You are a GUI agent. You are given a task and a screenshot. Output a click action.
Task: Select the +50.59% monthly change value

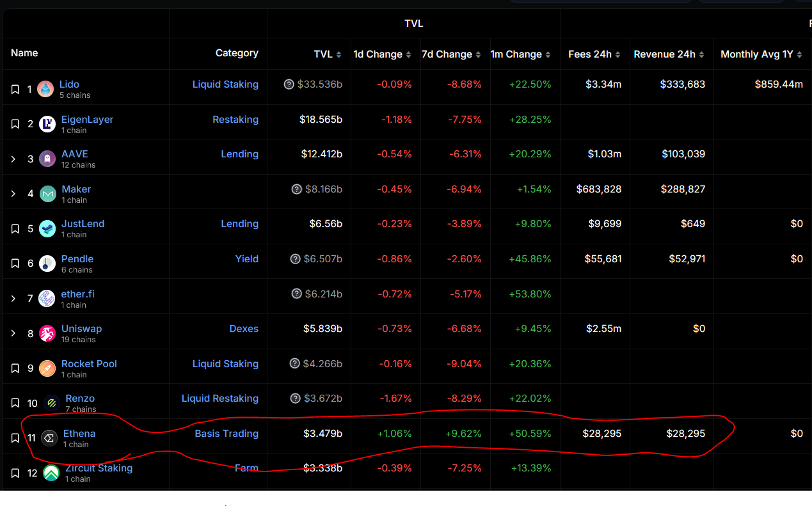pyautogui.click(x=530, y=434)
